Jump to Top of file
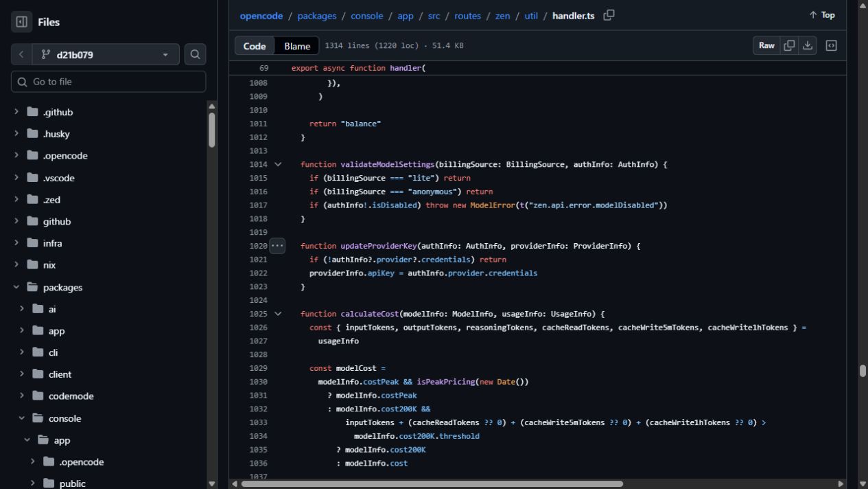Image resolution: width=868 pixels, height=489 pixels. coord(822,15)
